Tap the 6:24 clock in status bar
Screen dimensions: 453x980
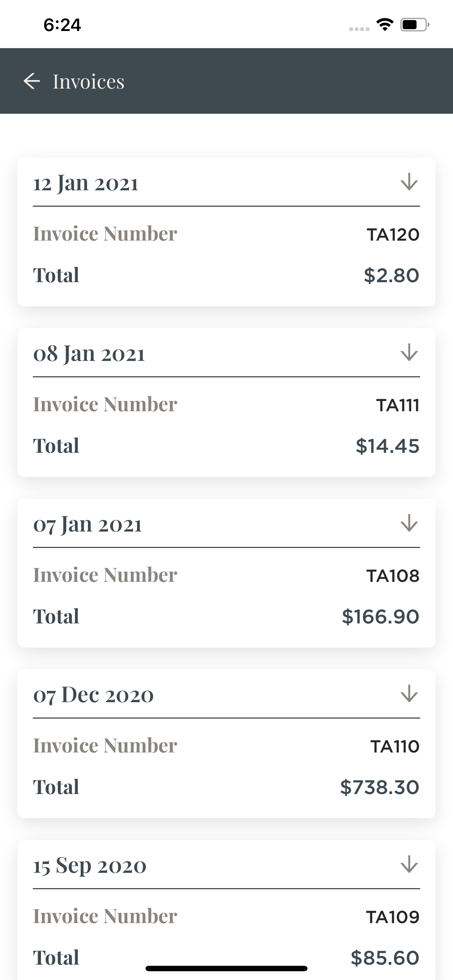pos(62,25)
